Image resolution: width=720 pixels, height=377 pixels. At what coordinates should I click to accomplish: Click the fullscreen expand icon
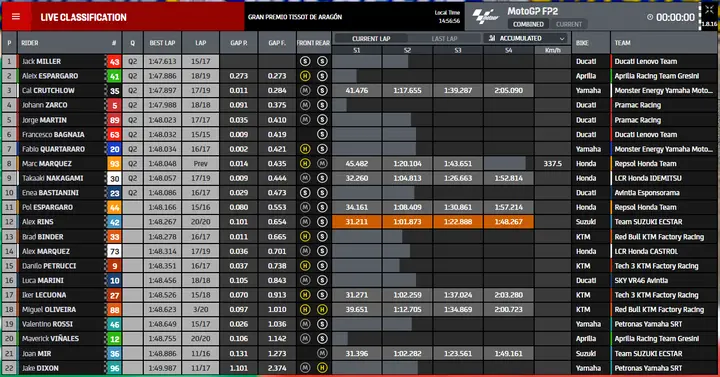coord(709,11)
